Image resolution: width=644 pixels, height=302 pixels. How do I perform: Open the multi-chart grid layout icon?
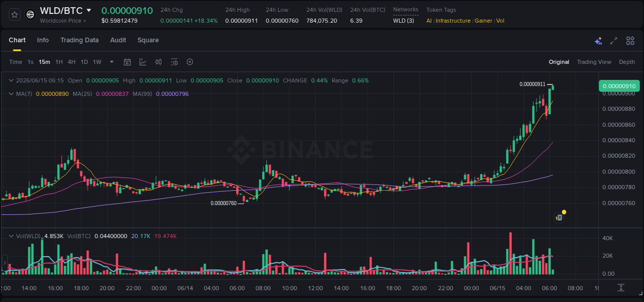pyautogui.click(x=630, y=41)
